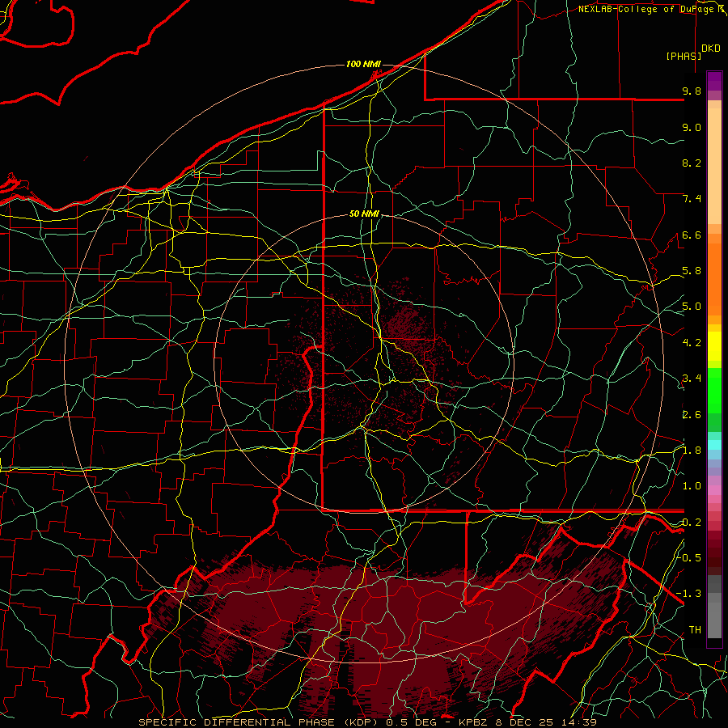The width and height of the screenshot is (728, 728).
Task: Select the 7.4 value on the scale
Action: (692, 199)
